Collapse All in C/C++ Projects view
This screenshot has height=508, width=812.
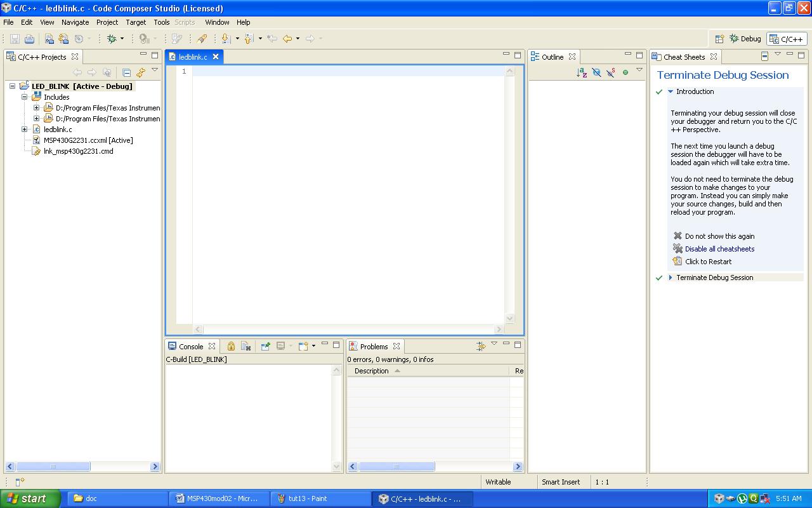[126, 72]
